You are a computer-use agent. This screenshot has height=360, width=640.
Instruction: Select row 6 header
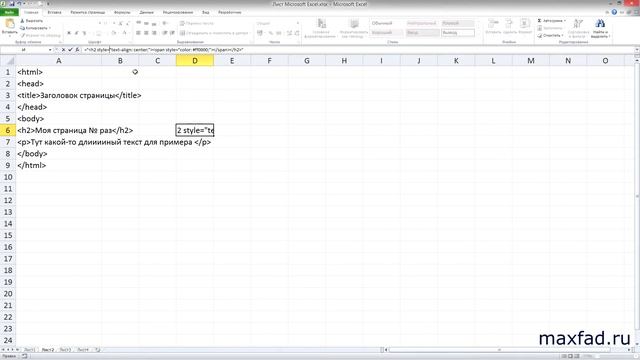pyautogui.click(x=7, y=130)
